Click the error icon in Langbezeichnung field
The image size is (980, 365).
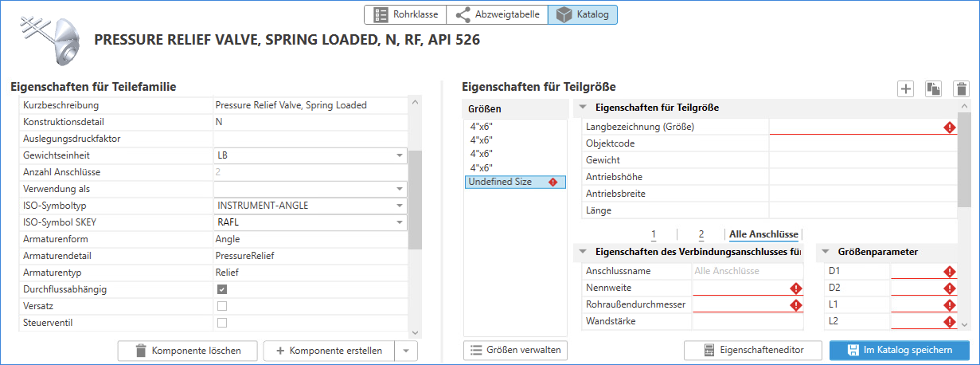(x=949, y=128)
